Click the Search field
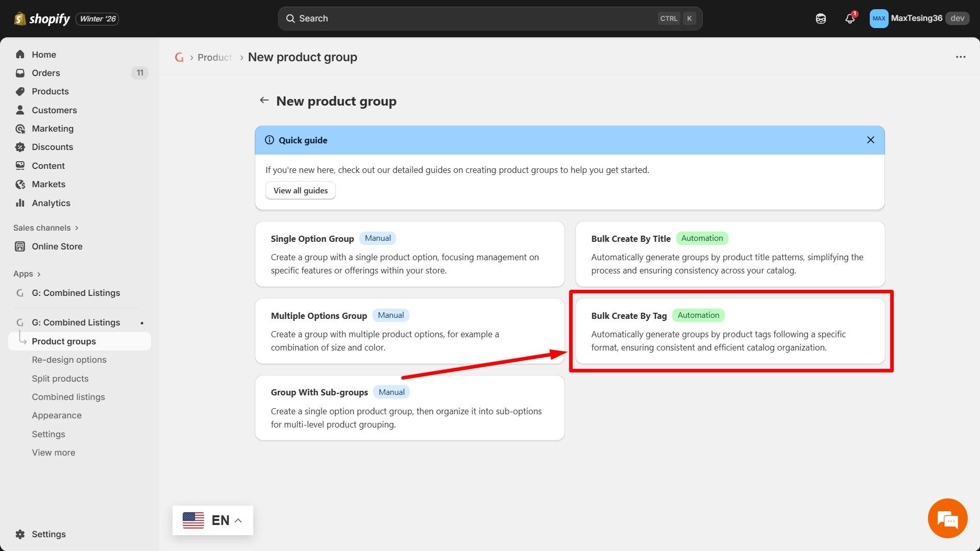The width and height of the screenshot is (980, 551). tap(490, 18)
